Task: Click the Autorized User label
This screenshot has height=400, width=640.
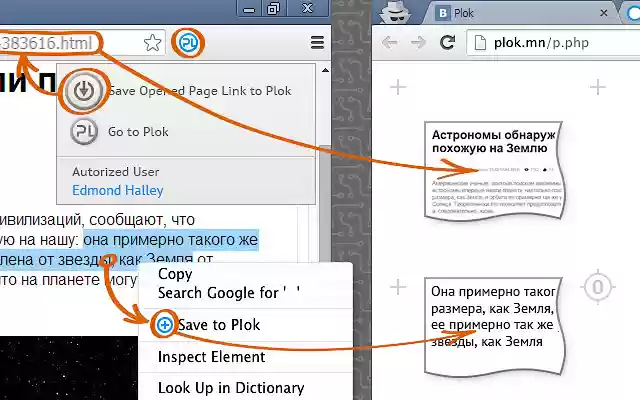Action: pos(116,172)
